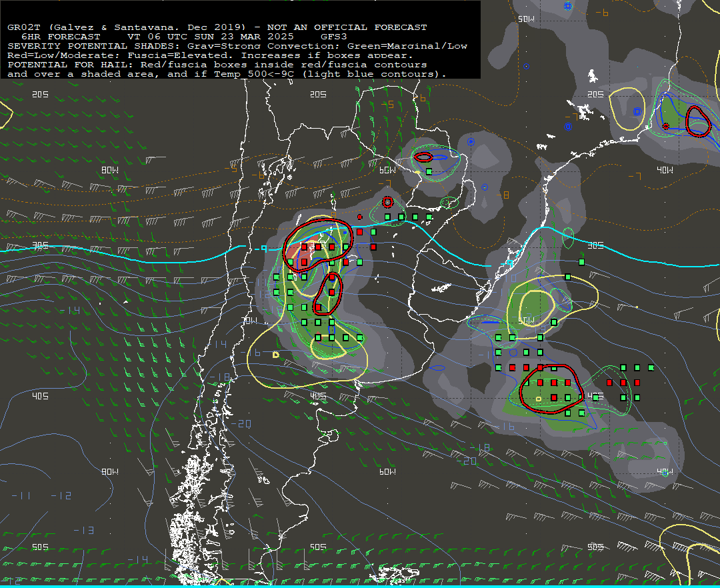Click 'NOT AN OFFICIAL FORECAST' disclaimer text
This screenshot has width=720, height=588.
(x=347, y=27)
